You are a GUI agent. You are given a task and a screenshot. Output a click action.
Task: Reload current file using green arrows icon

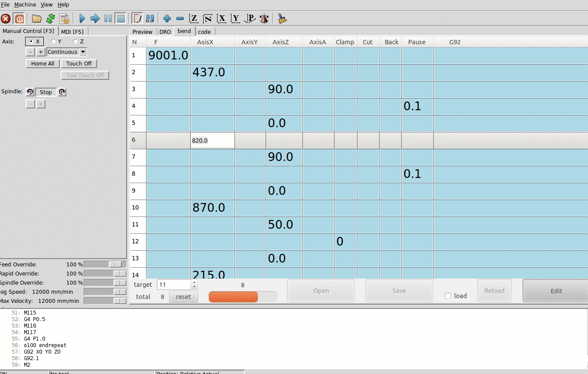coord(51,19)
